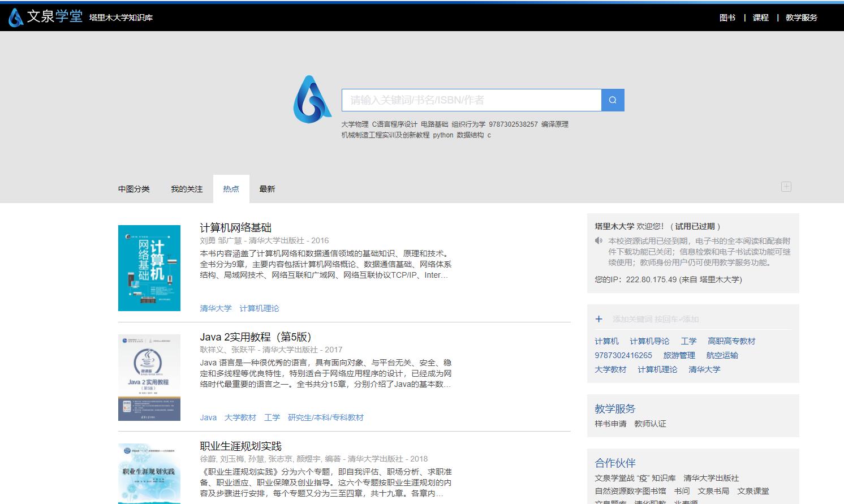This screenshot has width=844, height=504.
Task: Open 图书 in top navigation
Action: click(727, 18)
